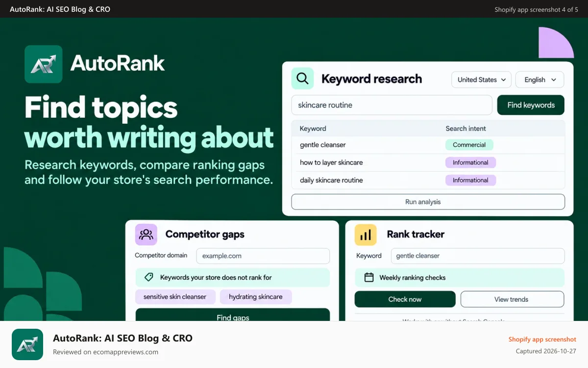Click Reviewed on ecomappreviews.com text
The image size is (588, 368).
(x=105, y=352)
